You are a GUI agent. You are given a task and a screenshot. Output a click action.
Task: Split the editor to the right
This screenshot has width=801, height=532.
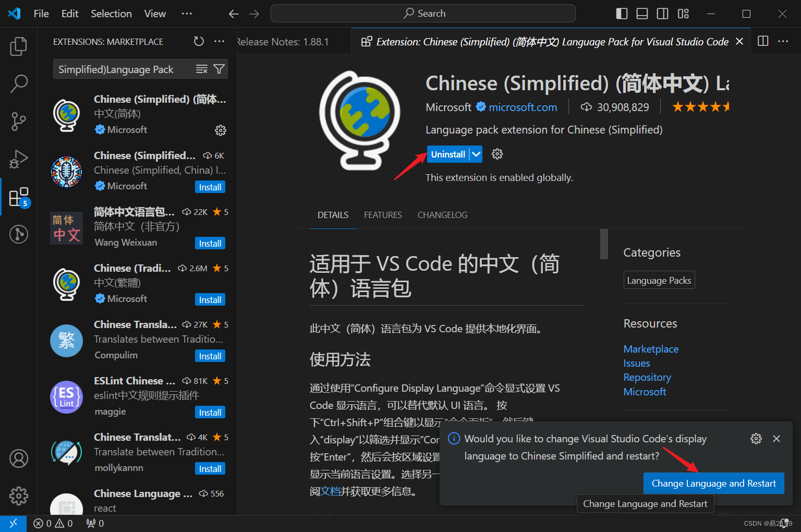pyautogui.click(x=763, y=41)
